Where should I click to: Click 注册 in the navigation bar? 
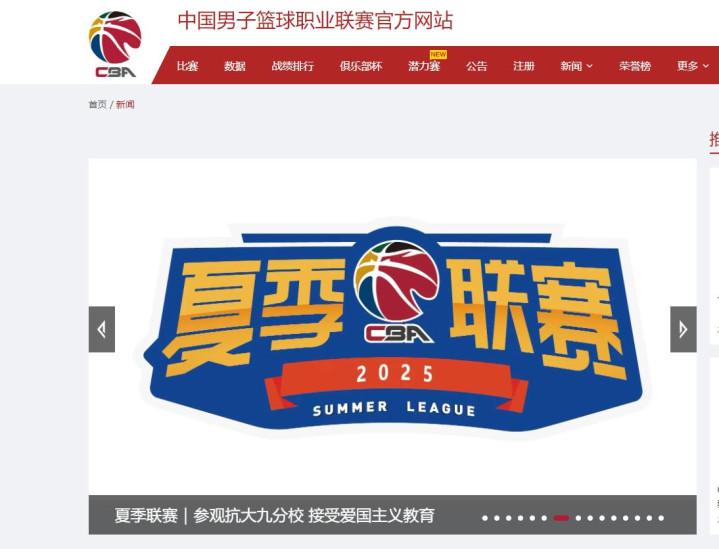pos(524,66)
